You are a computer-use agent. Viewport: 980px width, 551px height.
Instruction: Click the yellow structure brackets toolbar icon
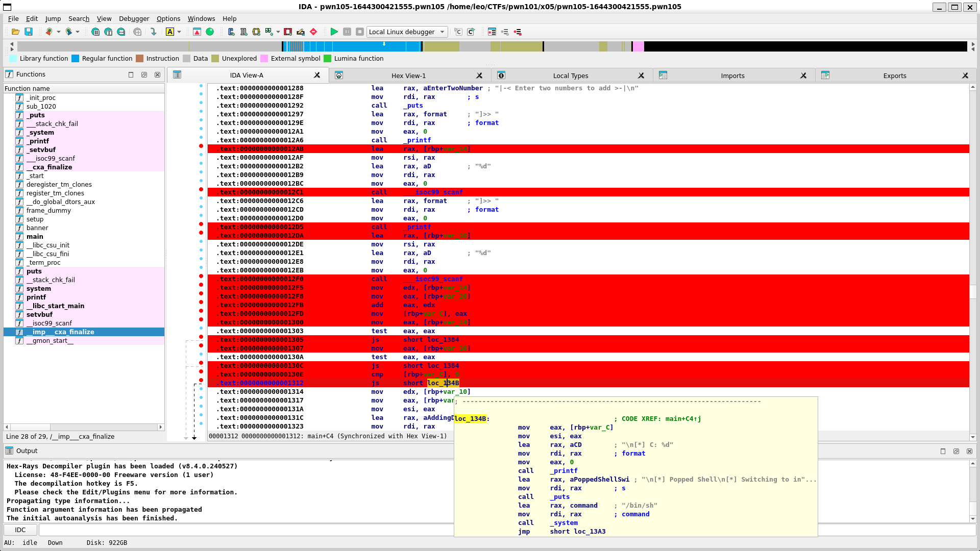(x=256, y=32)
